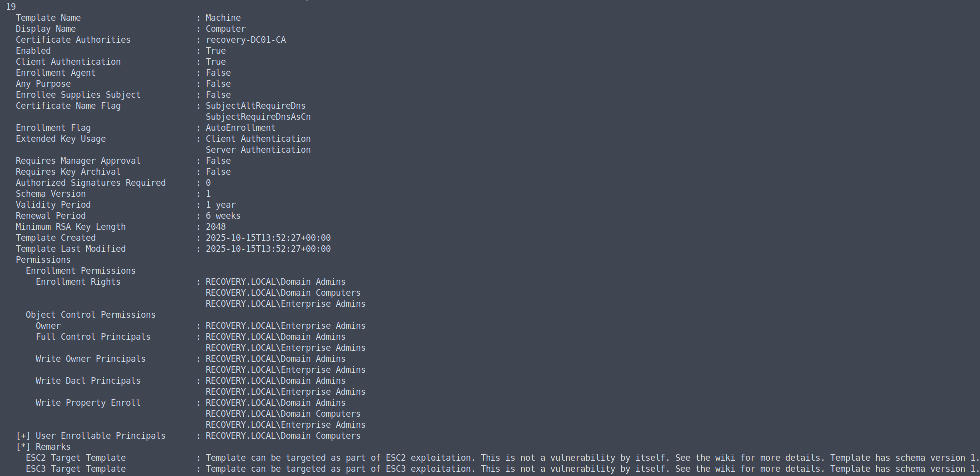Click the Minimum RSA Key Length 2048 value
The width and height of the screenshot is (980, 476).
pyautogui.click(x=216, y=227)
